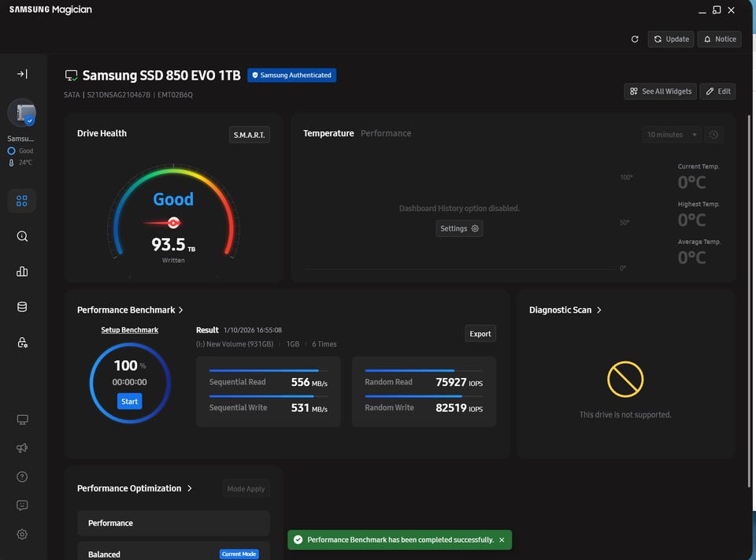Open the 10 minutes time range dropdown

(x=672, y=135)
